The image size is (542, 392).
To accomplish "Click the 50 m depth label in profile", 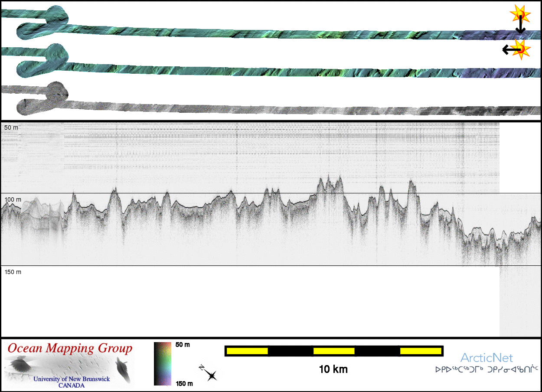I will tap(11, 127).
